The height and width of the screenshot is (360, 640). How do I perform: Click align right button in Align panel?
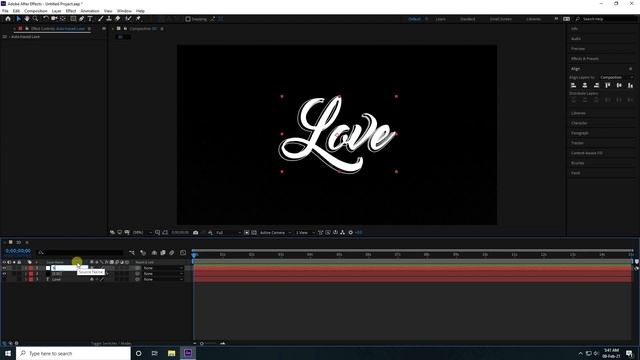point(596,85)
